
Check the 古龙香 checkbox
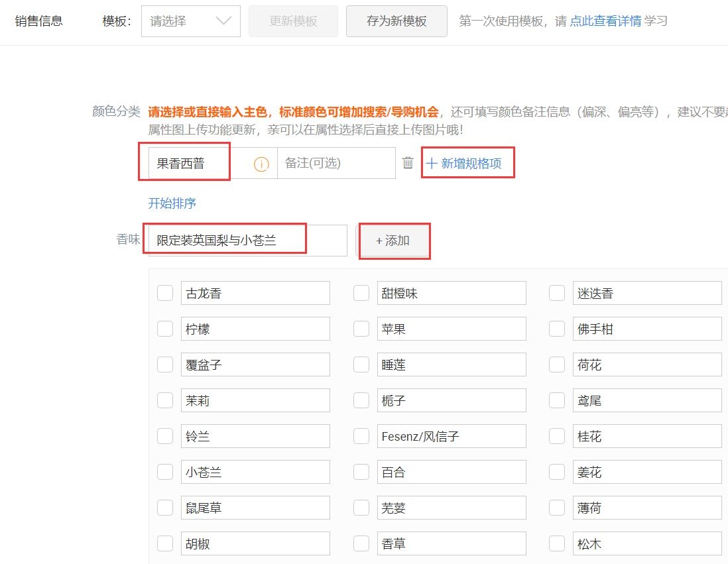(165, 293)
